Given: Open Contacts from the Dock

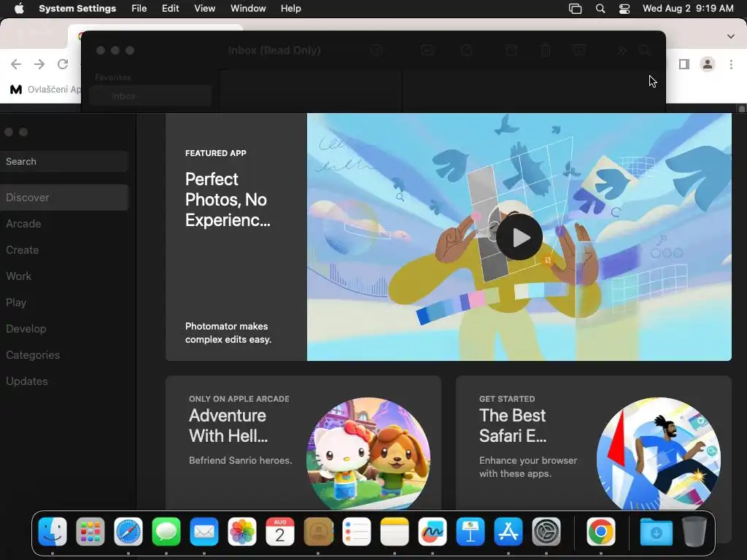Looking at the screenshot, I should point(318,532).
